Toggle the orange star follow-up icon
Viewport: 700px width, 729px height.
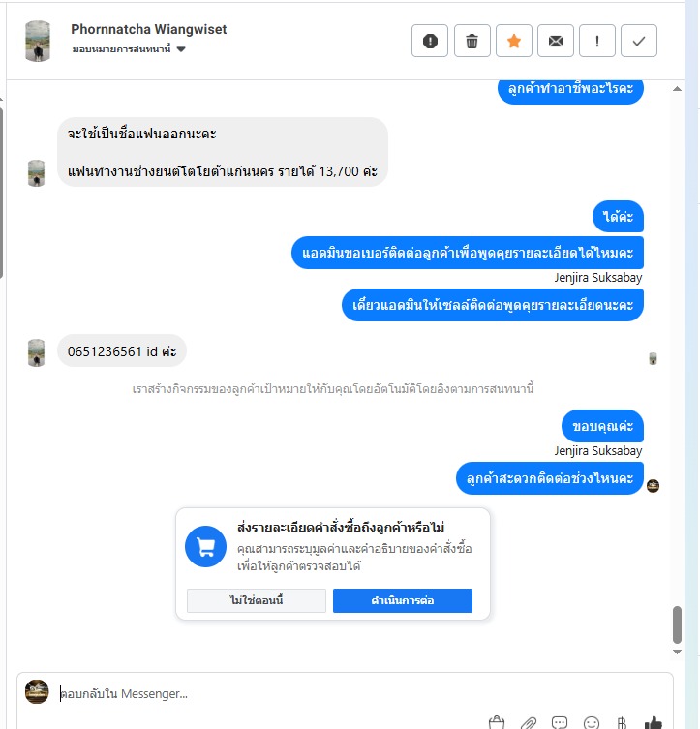point(513,41)
